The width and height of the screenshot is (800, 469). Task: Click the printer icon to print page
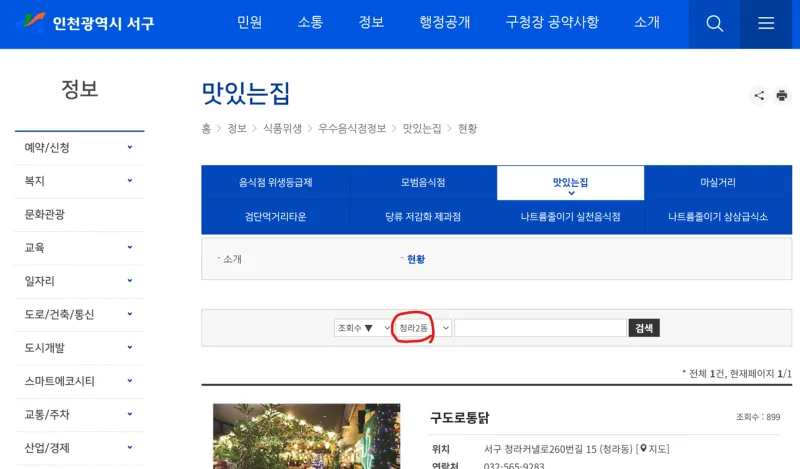coord(782,96)
